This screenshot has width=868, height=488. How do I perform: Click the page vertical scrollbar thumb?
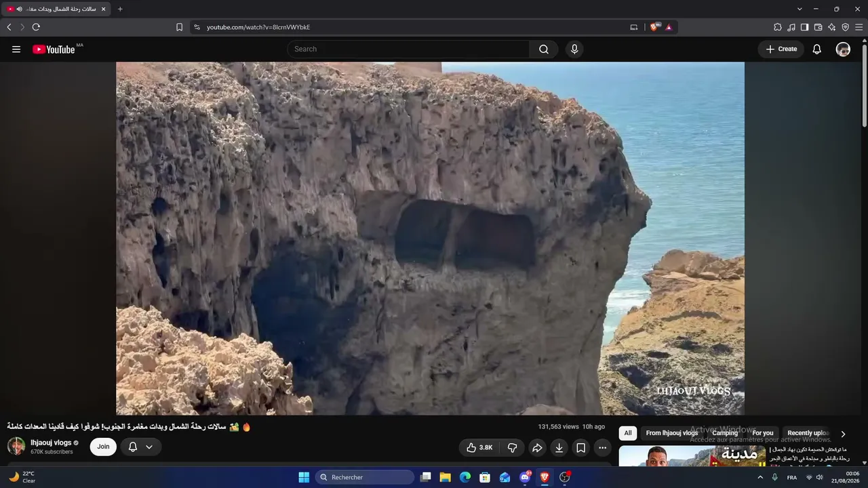pos(865,85)
